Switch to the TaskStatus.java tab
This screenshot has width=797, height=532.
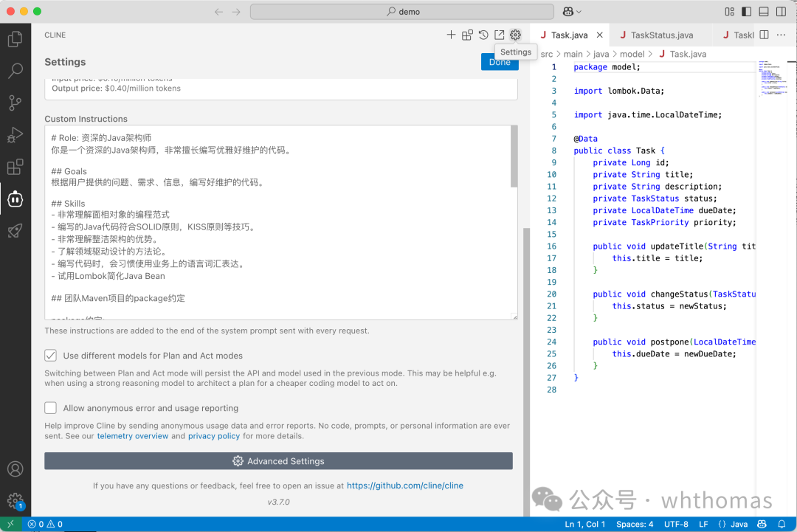(661, 35)
